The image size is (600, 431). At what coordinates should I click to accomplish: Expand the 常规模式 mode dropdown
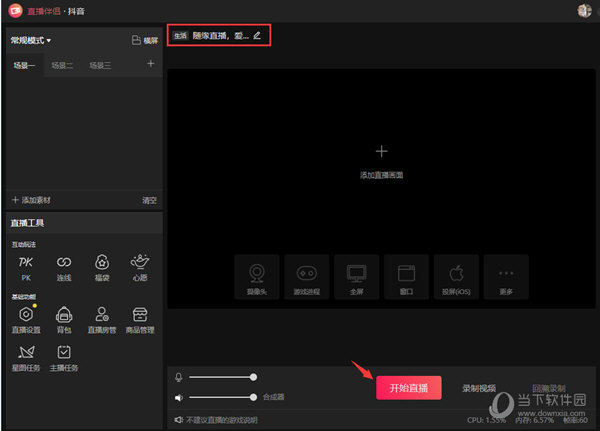(x=31, y=40)
